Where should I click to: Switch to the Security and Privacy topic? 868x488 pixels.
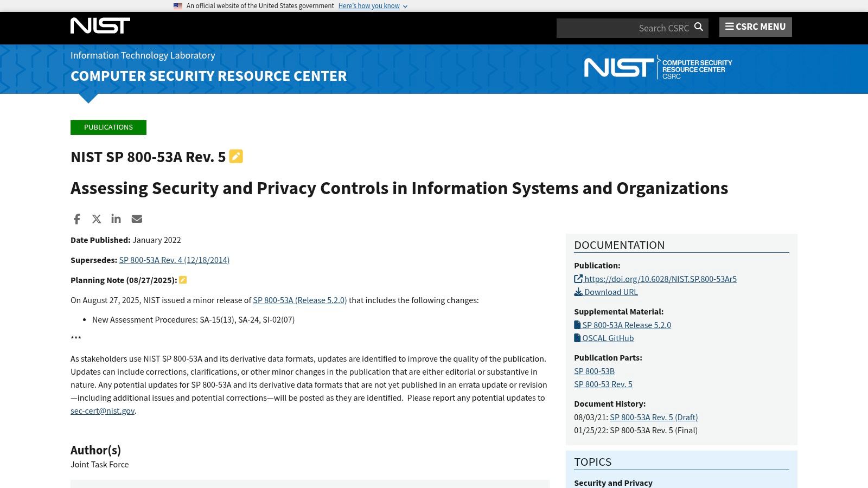coord(613,483)
